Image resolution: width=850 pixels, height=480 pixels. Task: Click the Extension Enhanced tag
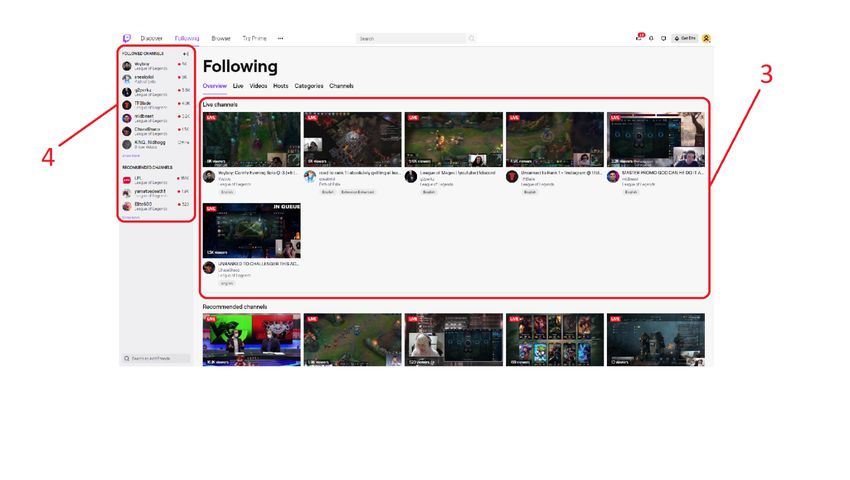click(357, 192)
